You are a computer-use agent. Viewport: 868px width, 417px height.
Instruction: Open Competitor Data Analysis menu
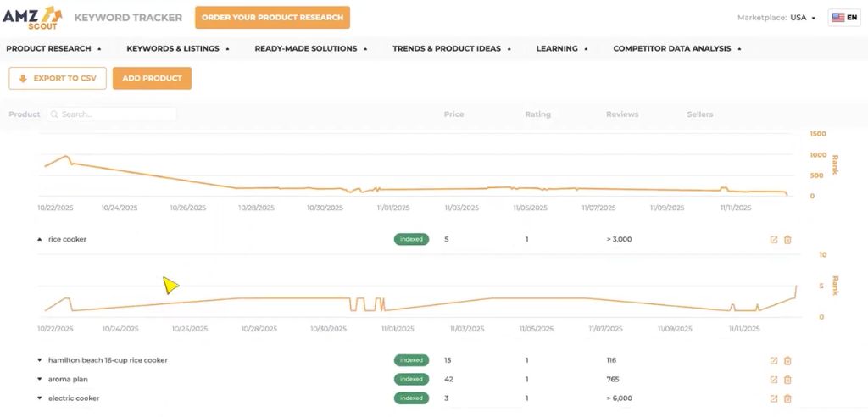pyautogui.click(x=677, y=48)
